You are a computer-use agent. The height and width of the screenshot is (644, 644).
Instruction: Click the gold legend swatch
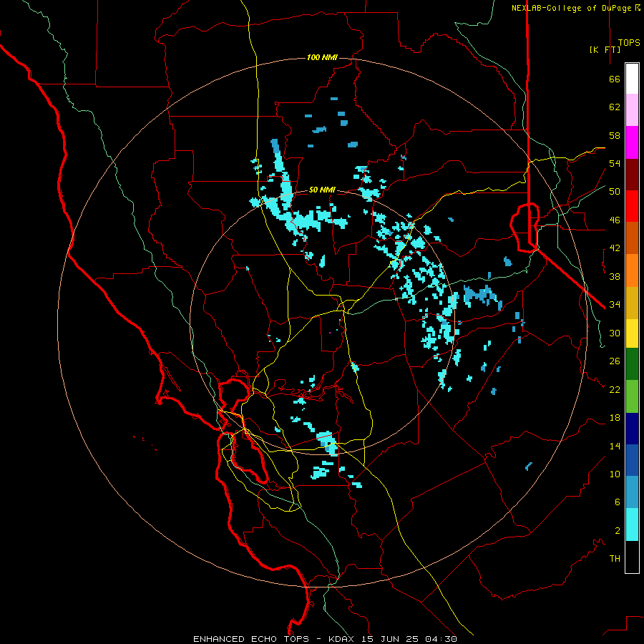tap(632, 303)
